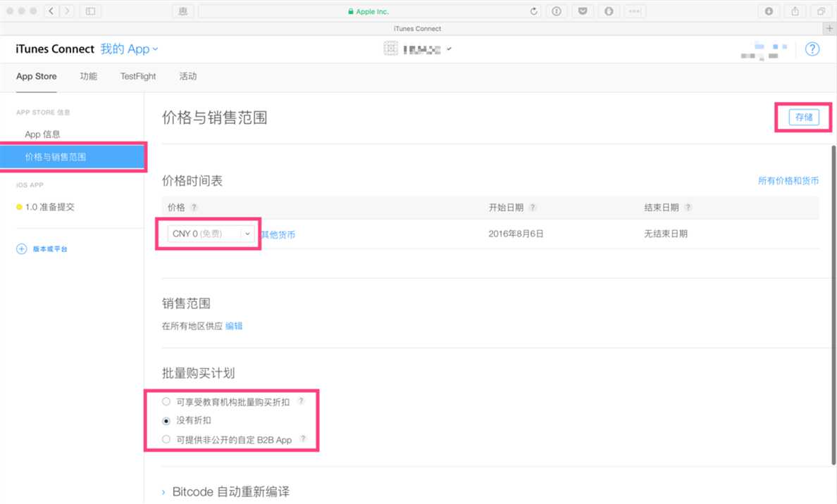Viewport: 837px width, 504px height.
Task: Expand the Bitcode 自动重新编译 section
Action: [x=225, y=492]
